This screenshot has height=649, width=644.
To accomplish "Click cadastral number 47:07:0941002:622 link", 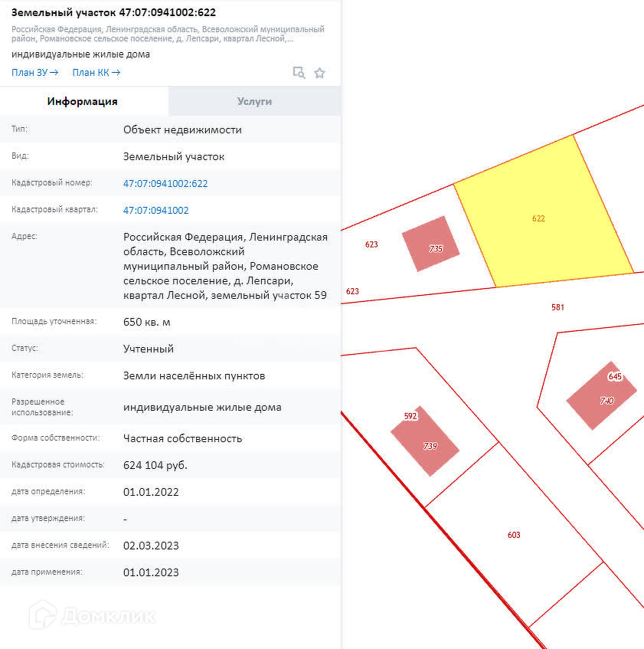I will tap(165, 183).
